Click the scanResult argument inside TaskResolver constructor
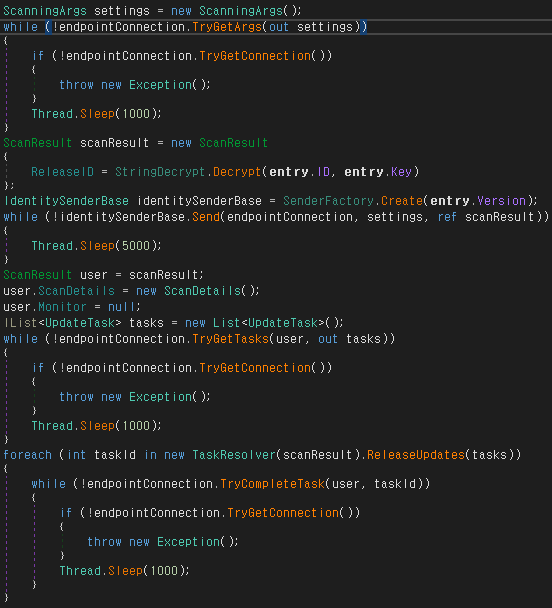Viewport: 552px width, 608px height. 317,455
